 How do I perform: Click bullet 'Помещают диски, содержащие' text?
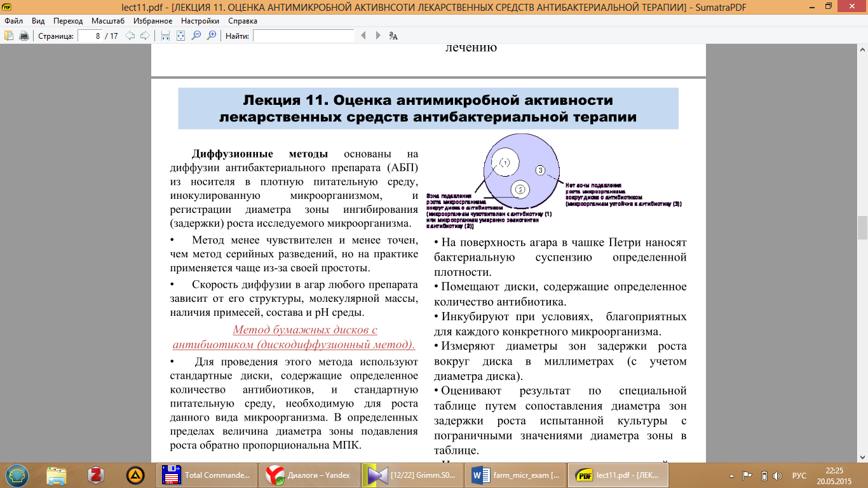click(560, 294)
